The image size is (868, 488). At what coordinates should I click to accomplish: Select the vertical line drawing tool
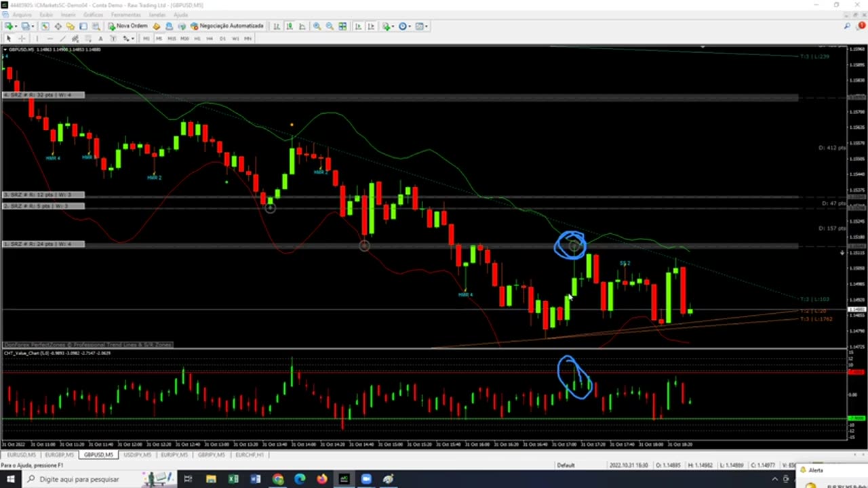pos(37,39)
